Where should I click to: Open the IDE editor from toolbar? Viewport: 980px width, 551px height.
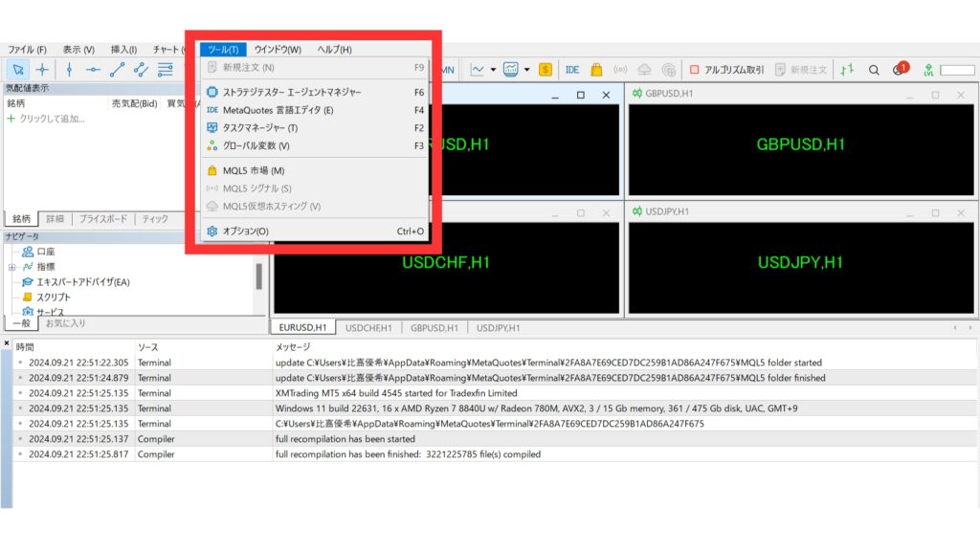click(x=572, y=69)
